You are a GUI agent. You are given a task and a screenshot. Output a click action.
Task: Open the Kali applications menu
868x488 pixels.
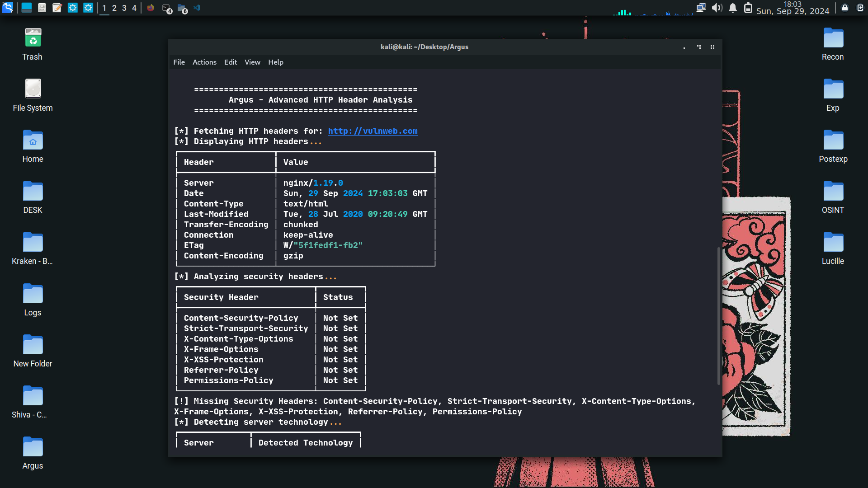point(8,8)
